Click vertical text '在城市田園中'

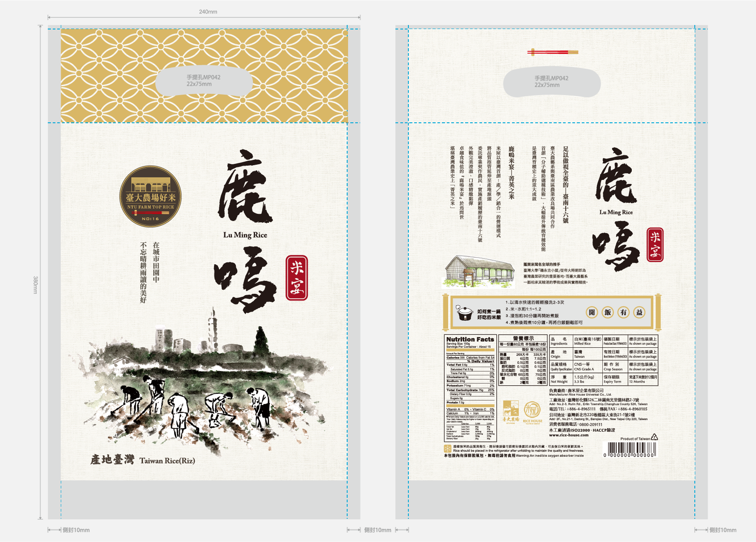[156, 263]
